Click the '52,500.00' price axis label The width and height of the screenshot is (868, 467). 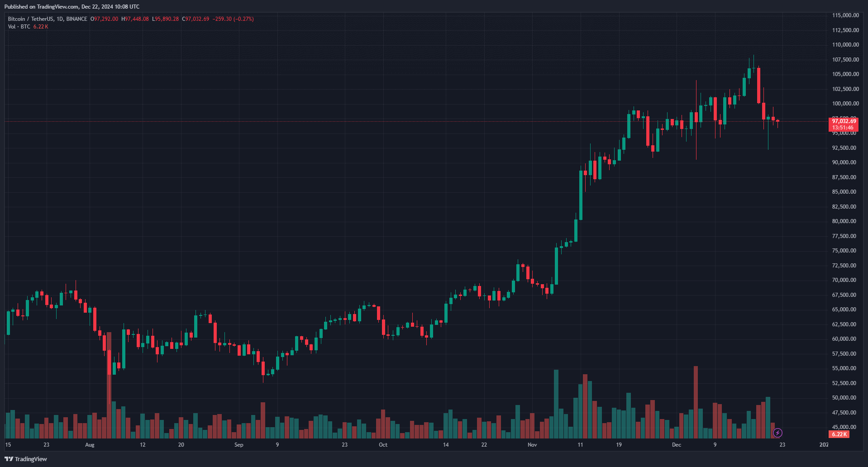[844, 383]
